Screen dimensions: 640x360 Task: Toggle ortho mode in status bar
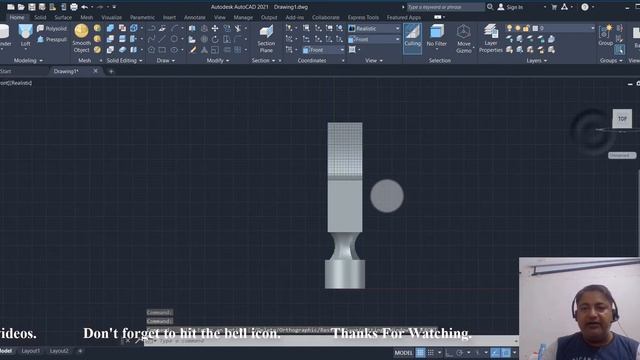point(449,353)
